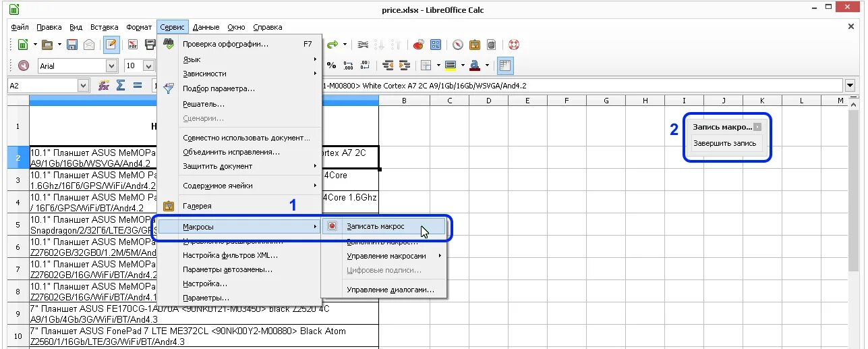Select column header K
Viewport: 868px width, 349px height.
click(x=762, y=101)
